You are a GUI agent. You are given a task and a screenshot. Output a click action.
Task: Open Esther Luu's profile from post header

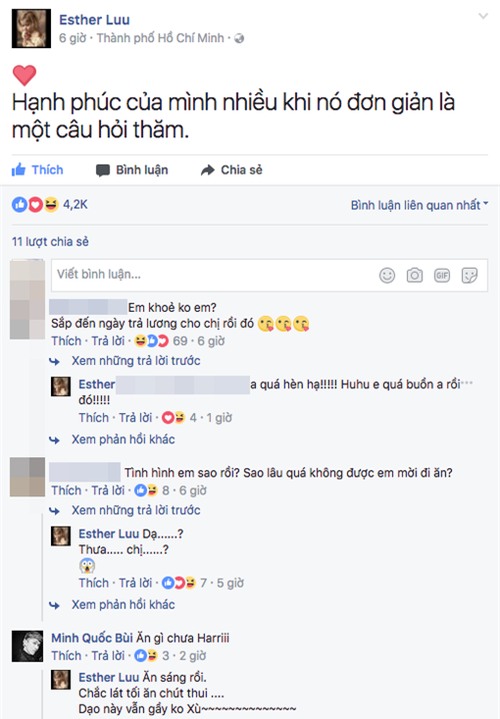pyautogui.click(x=94, y=20)
